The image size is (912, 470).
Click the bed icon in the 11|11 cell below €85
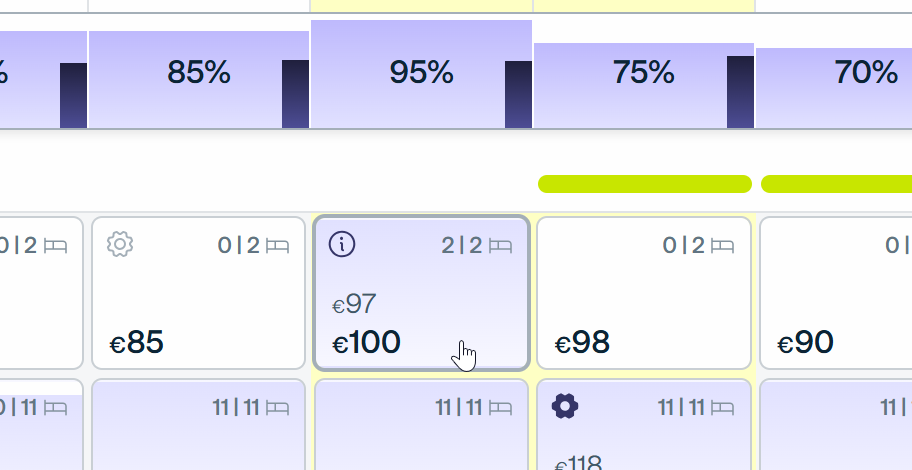point(277,409)
